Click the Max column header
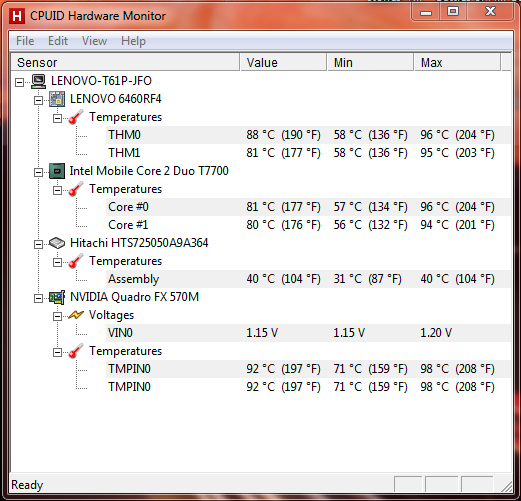 point(457,62)
